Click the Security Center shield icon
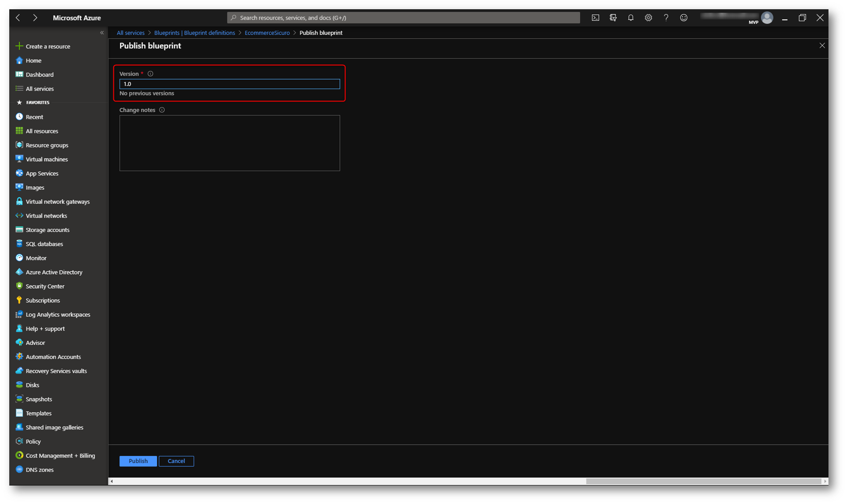Screen dimensions: 847x504 click(19, 286)
